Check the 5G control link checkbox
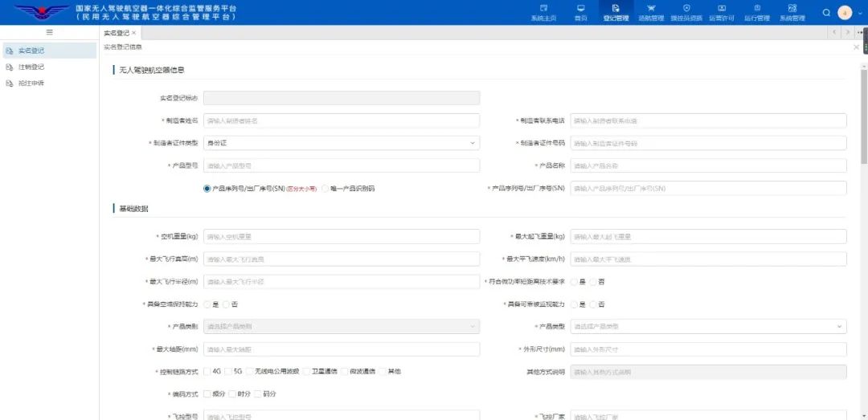Screen dimensions: 868x420 (228, 371)
